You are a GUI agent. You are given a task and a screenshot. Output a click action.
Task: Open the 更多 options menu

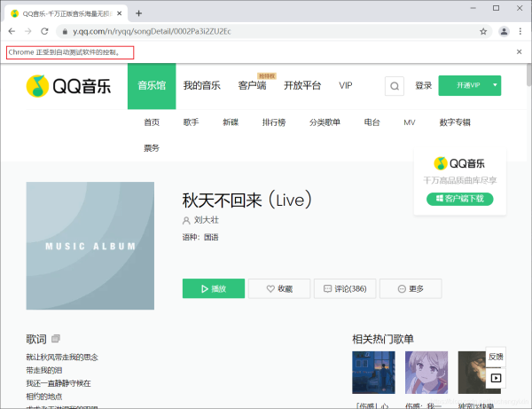(410, 288)
